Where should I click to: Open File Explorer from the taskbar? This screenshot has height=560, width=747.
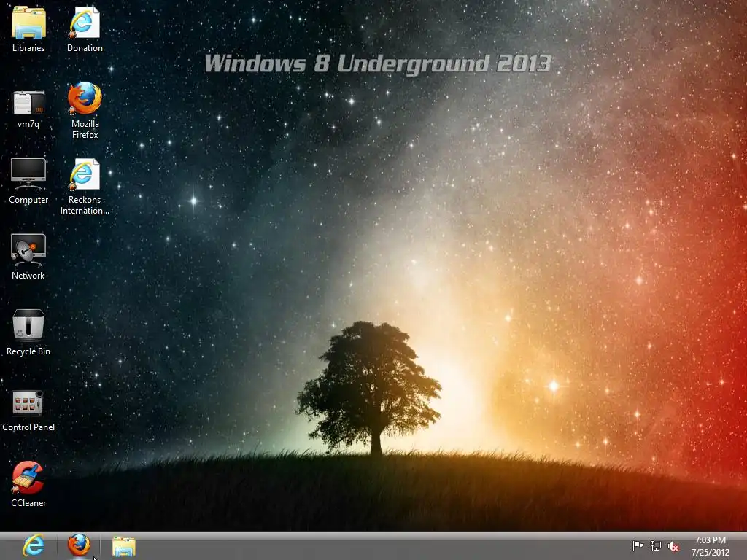[124, 546]
